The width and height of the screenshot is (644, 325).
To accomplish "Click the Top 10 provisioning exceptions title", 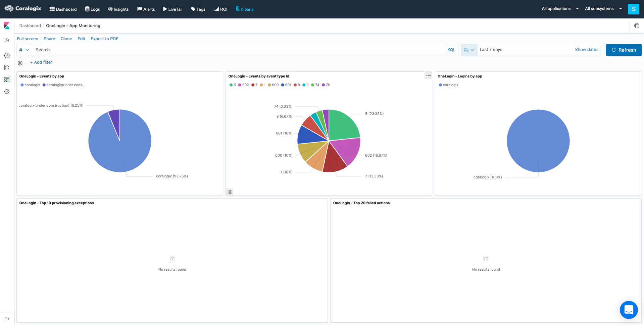I will pos(57,203).
